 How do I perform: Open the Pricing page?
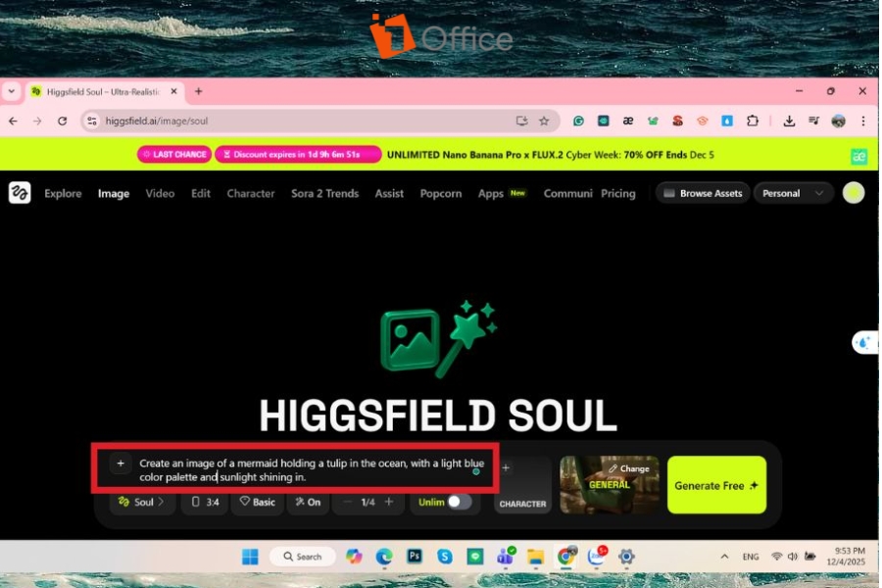point(618,194)
